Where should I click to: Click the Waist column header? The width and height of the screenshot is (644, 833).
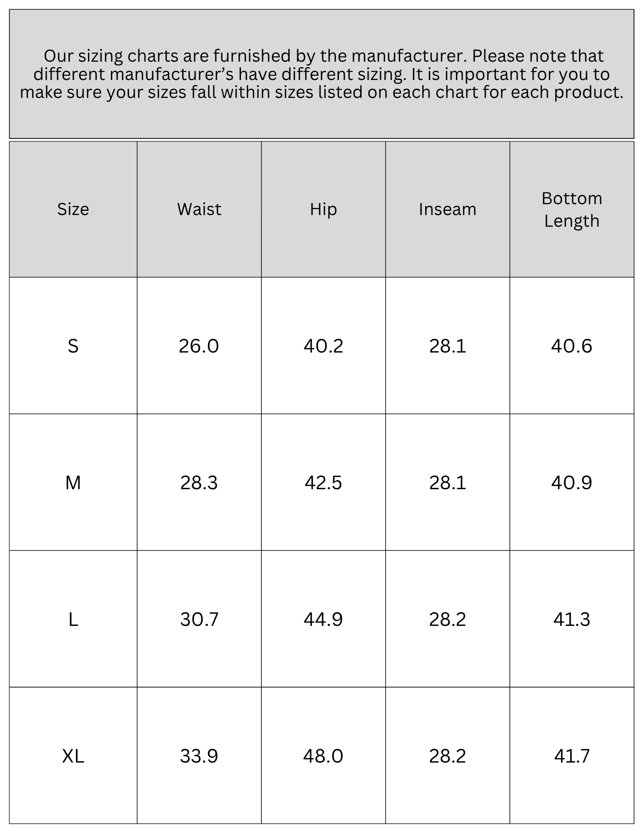pos(199,209)
